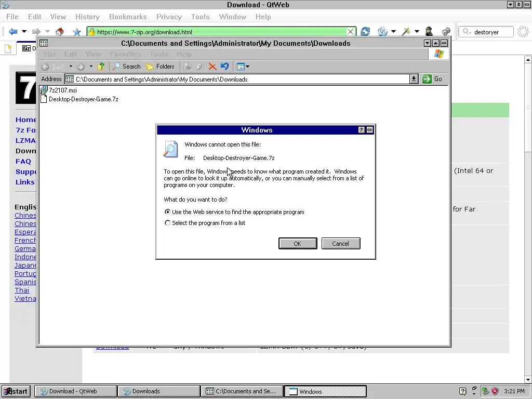This screenshot has height=399, width=532.
Task: Click the green Go arrow button
Action: pos(427,79)
